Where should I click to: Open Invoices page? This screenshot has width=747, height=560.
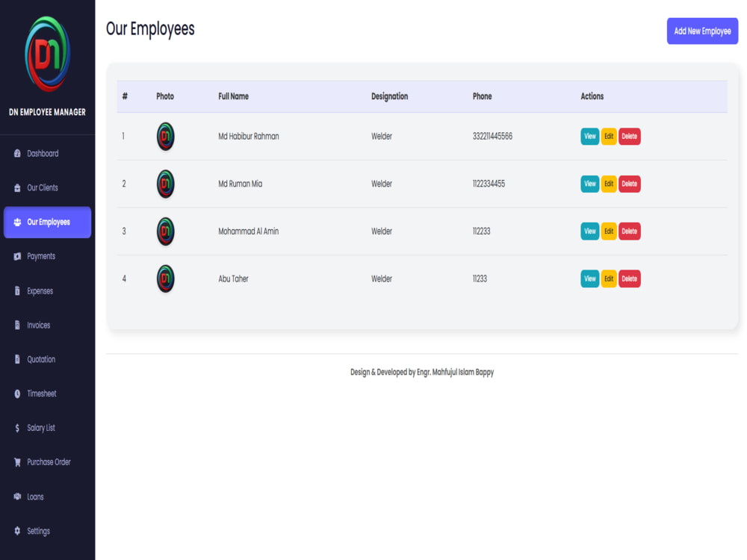pos(47,325)
